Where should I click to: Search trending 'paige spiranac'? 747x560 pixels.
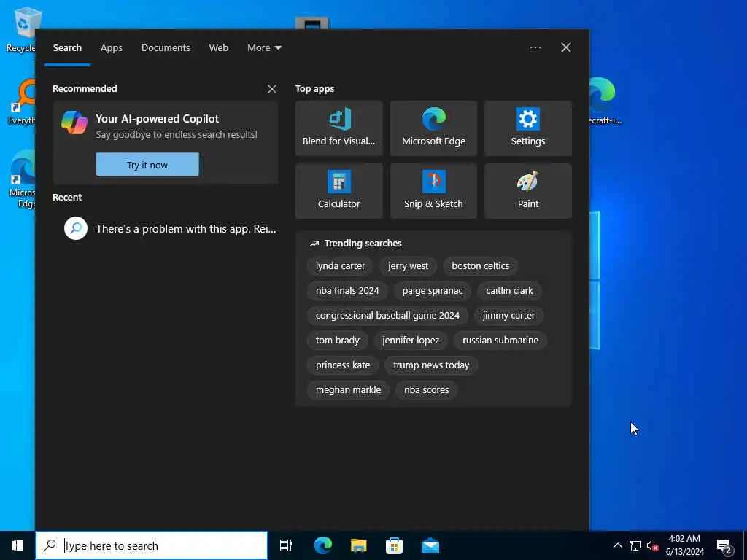point(432,290)
